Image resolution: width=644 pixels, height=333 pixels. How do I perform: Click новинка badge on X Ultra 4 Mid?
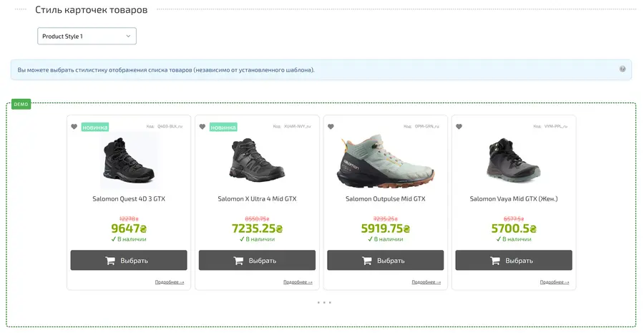tap(223, 127)
